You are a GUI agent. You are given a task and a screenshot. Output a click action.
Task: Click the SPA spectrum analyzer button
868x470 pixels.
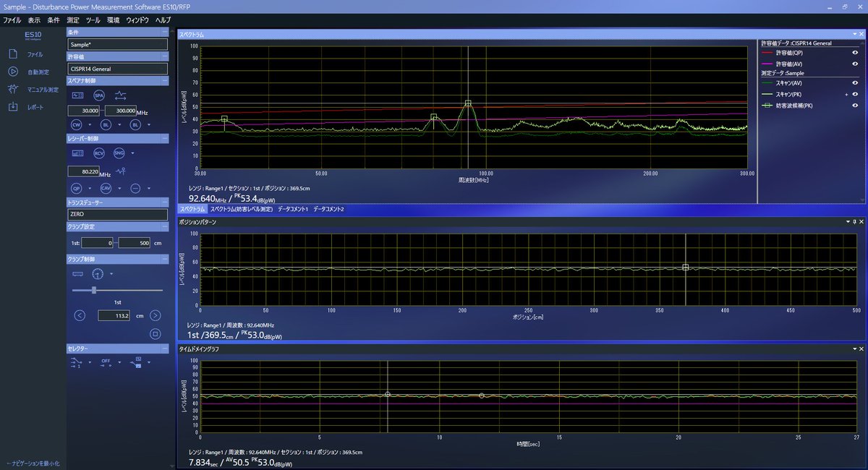pyautogui.click(x=99, y=95)
